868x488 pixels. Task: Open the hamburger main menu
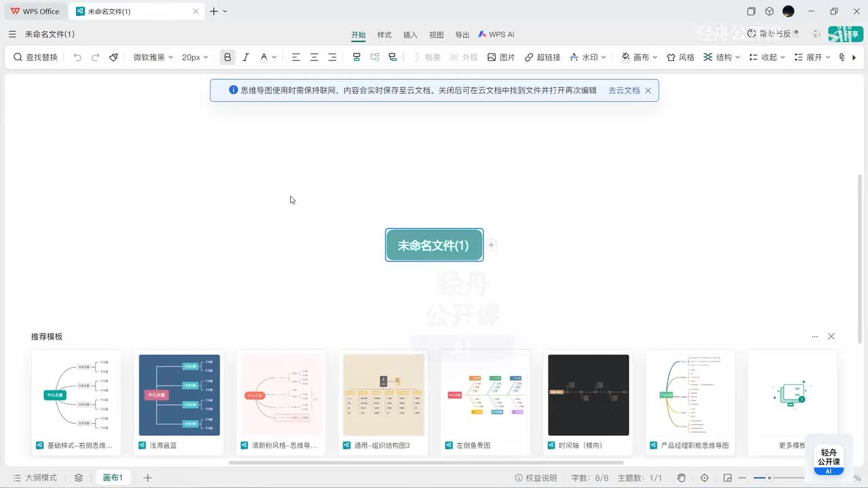pos(12,35)
